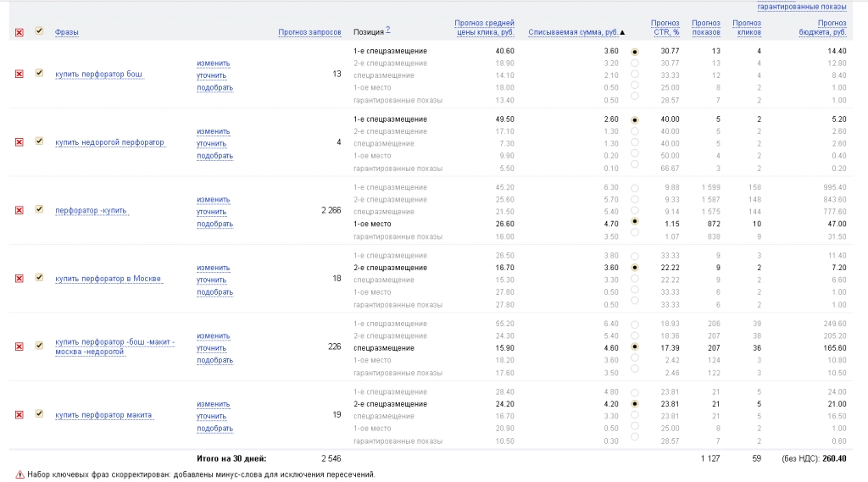Delete 'купить перфоратор в Москве' row icon
This screenshot has height=482, width=868.
(x=19, y=279)
